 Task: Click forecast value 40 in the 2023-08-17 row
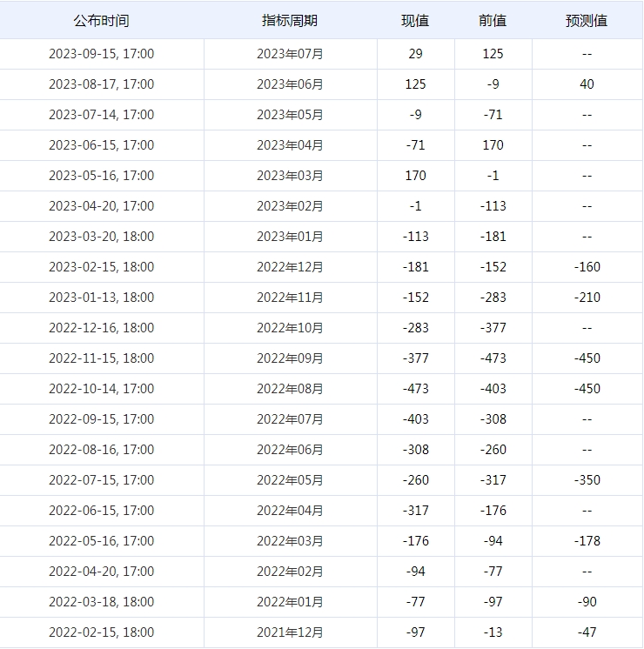[587, 84]
